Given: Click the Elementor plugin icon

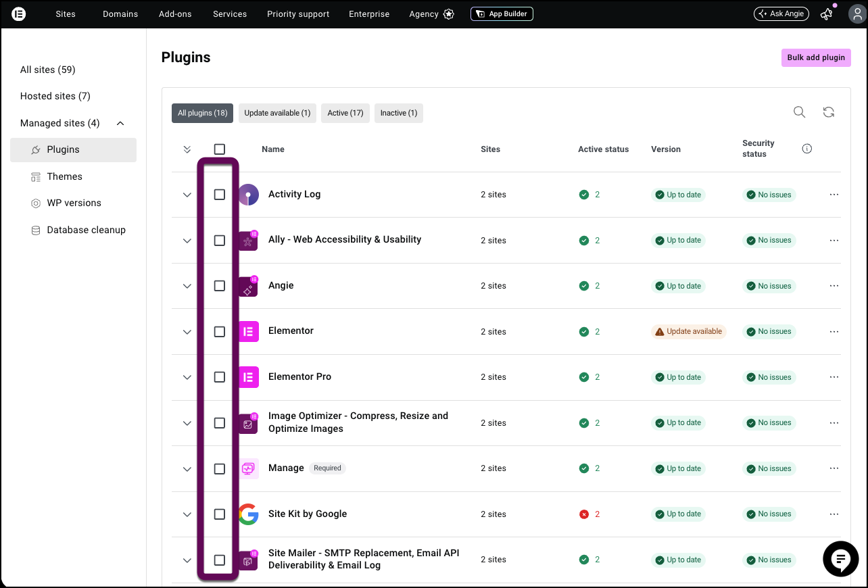Looking at the screenshot, I should click(248, 332).
